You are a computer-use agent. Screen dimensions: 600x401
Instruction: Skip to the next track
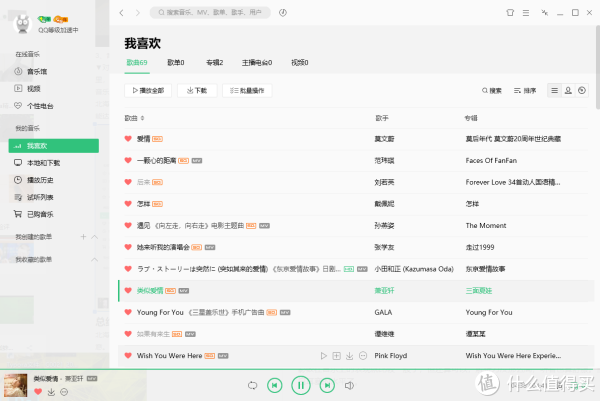click(x=327, y=385)
